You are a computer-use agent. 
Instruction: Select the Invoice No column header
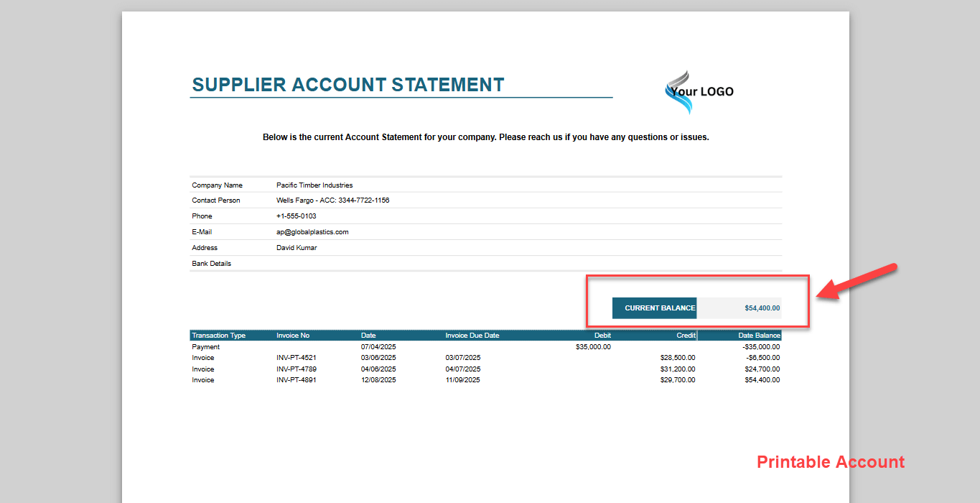(293, 336)
